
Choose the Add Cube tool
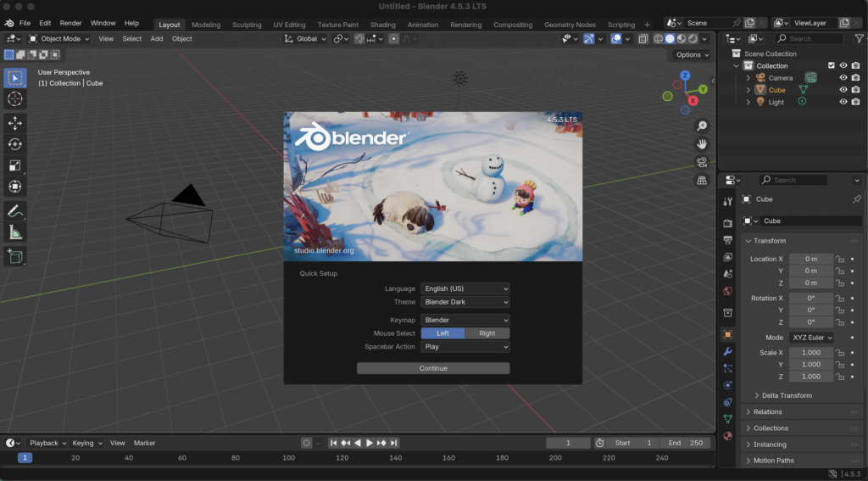click(15, 256)
